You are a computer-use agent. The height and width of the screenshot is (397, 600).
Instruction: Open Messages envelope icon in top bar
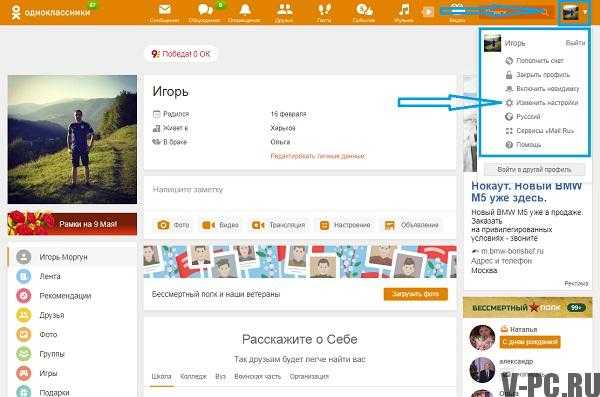(x=165, y=9)
